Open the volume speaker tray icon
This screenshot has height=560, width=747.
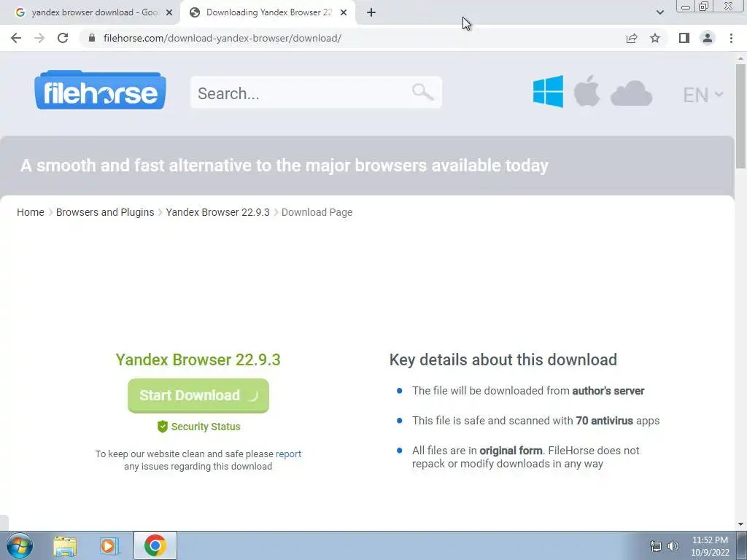673,546
